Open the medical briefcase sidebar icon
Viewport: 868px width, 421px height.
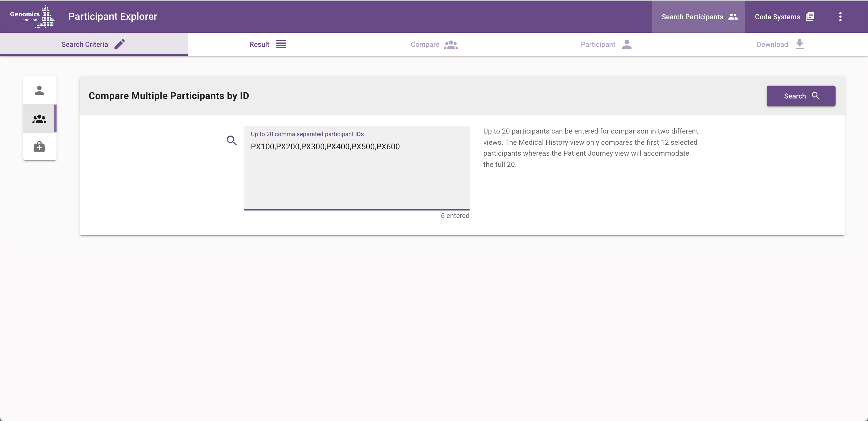39,147
